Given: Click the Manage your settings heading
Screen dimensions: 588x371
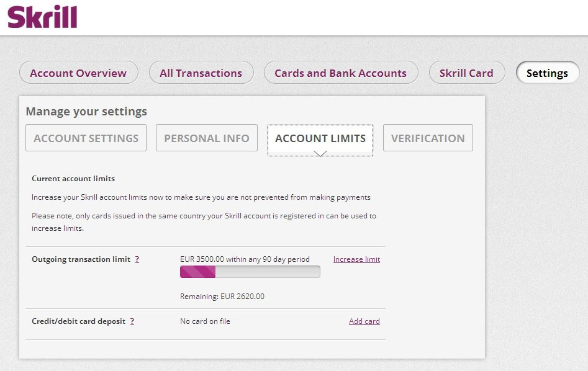Looking at the screenshot, I should (x=86, y=112).
